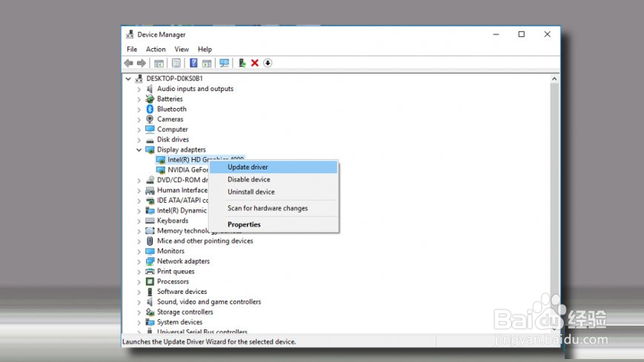Select the NVIDIA GeForce adapter entry
This screenshot has height=362, width=644.
pyautogui.click(x=183, y=170)
